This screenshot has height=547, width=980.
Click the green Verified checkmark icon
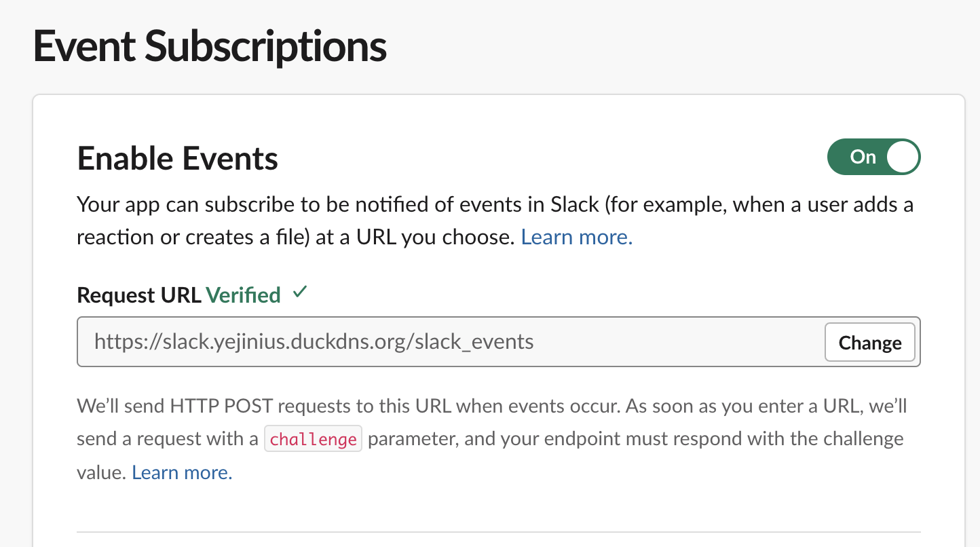click(x=299, y=293)
